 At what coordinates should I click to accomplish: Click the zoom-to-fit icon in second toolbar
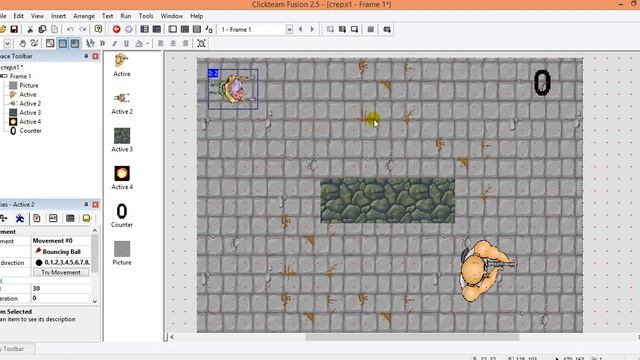(201, 43)
